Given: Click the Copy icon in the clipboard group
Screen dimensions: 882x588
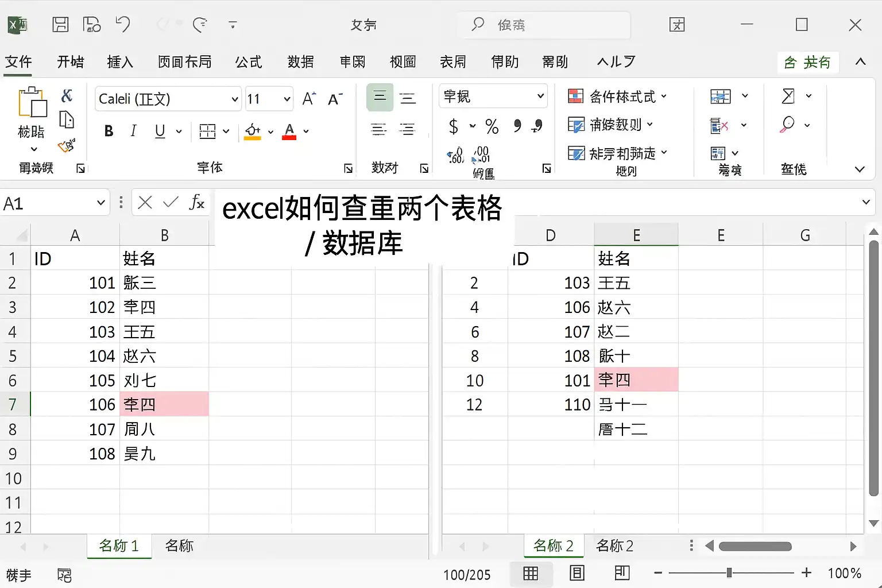Looking at the screenshot, I should click(67, 119).
